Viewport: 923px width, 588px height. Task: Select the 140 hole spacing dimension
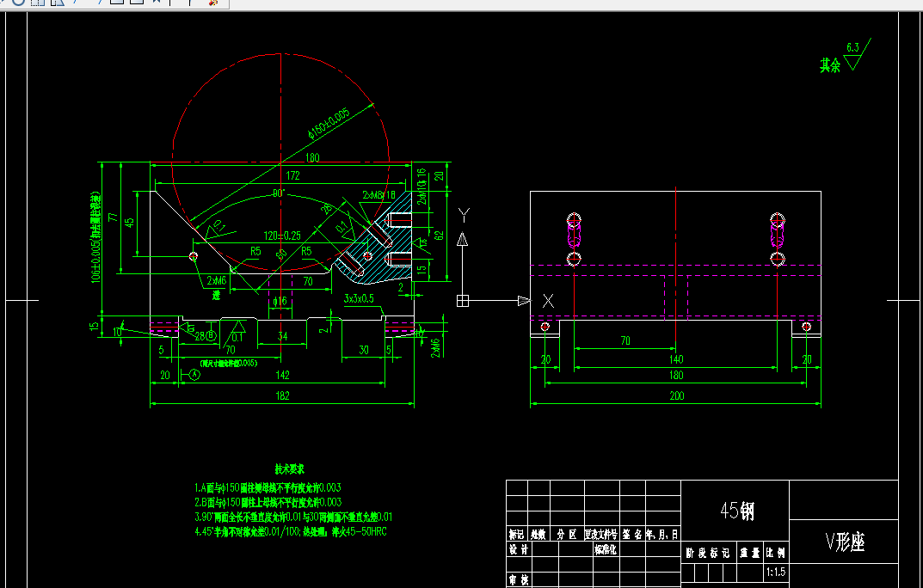pos(676,359)
